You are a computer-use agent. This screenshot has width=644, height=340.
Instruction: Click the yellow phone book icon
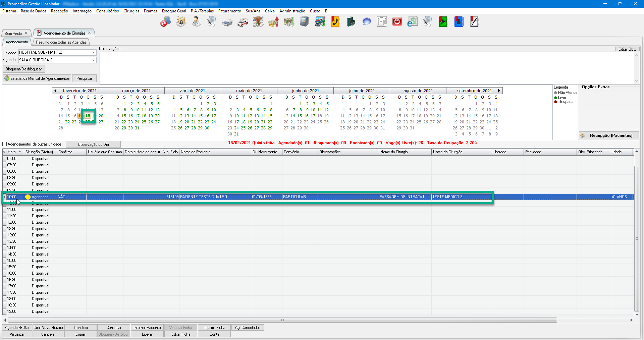click(x=335, y=22)
